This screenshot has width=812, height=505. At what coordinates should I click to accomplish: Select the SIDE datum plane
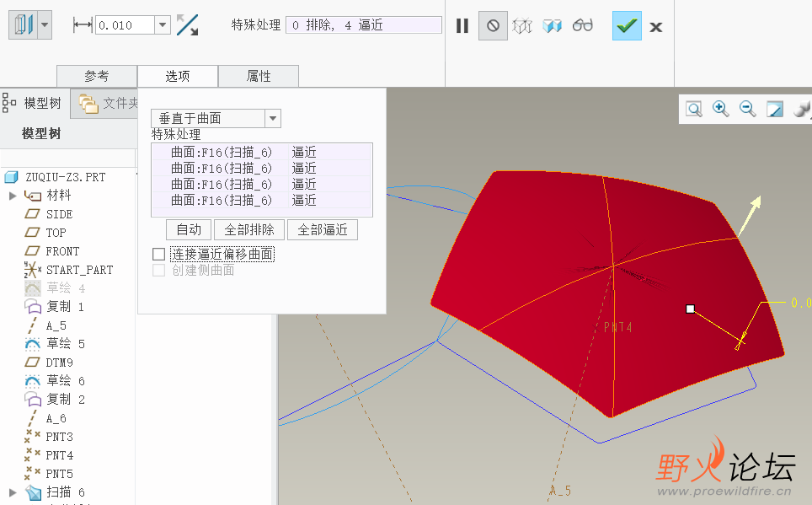59,214
